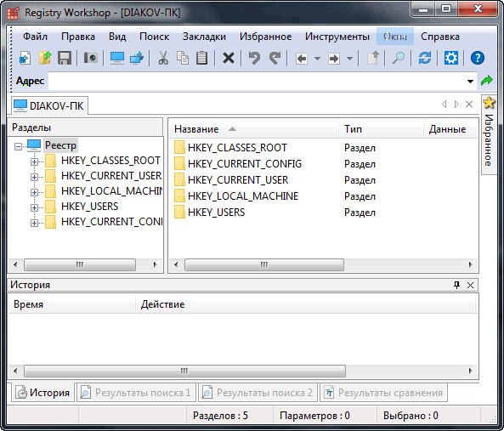Viewport: 504px width, 431px height.
Task: Open the Файл menu
Action: (x=35, y=37)
